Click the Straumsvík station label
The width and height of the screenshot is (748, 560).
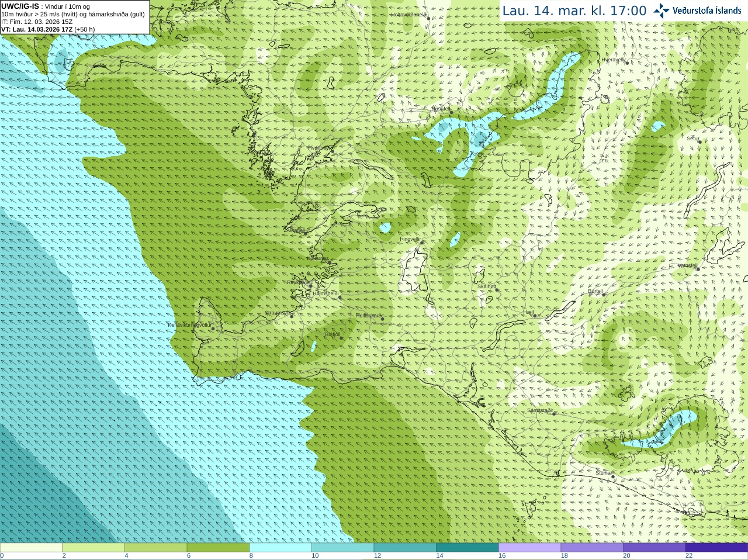click(278, 313)
